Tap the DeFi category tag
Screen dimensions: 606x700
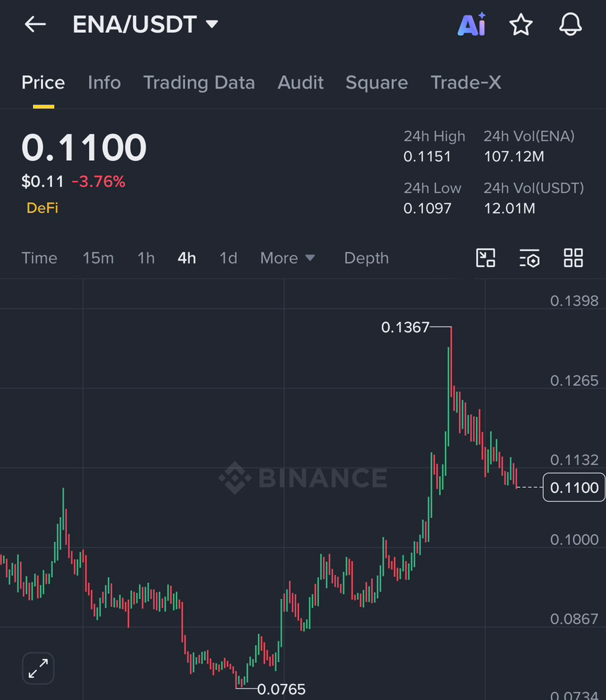click(x=42, y=208)
